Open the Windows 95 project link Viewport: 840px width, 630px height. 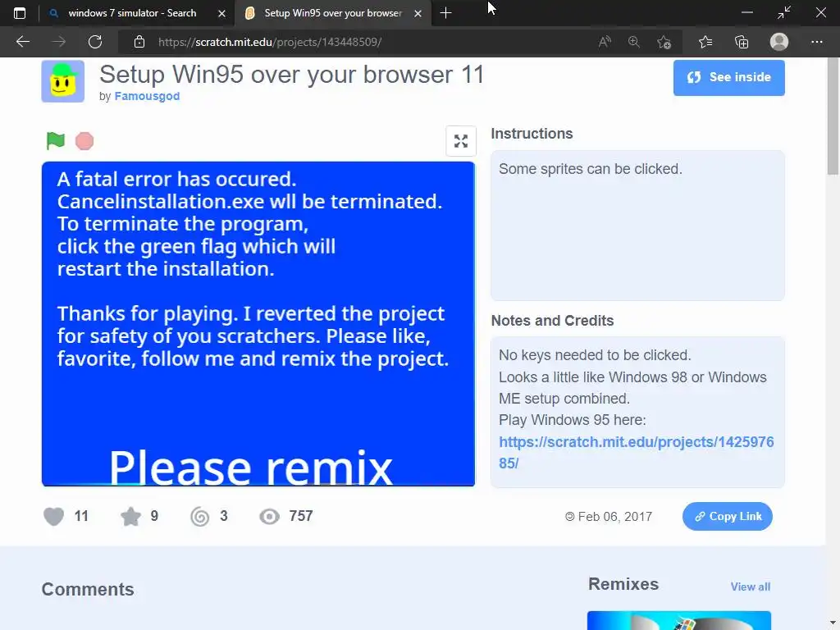pos(636,452)
